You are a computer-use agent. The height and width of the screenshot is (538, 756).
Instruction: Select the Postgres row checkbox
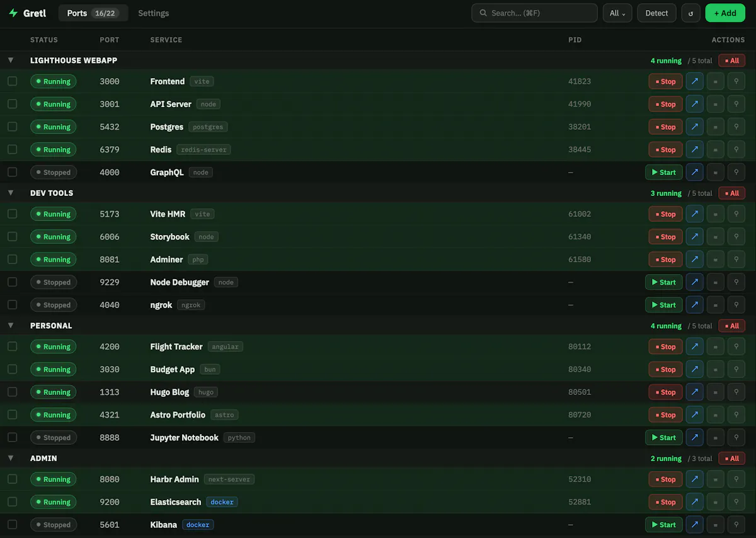pyautogui.click(x=12, y=127)
